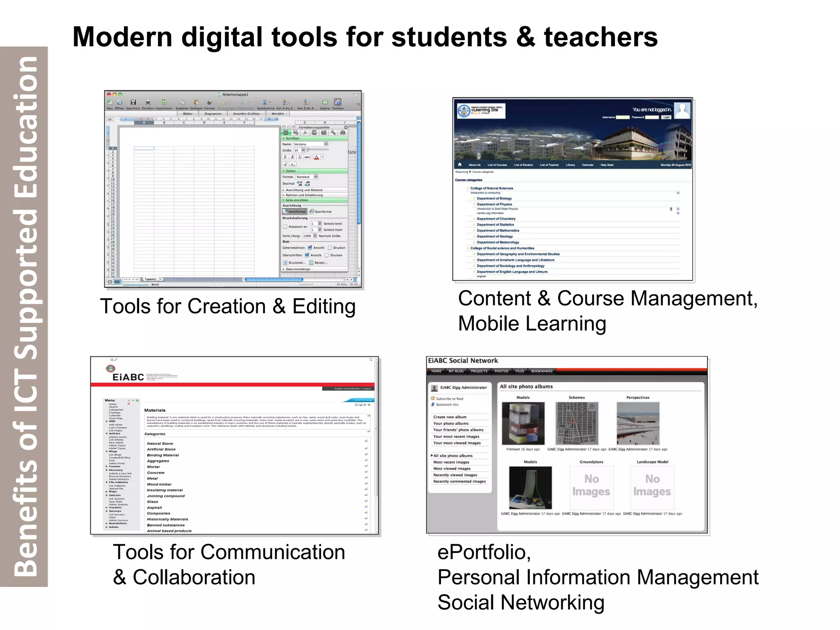Open the Schemes album thumbnail
The image size is (840, 630).
click(577, 423)
